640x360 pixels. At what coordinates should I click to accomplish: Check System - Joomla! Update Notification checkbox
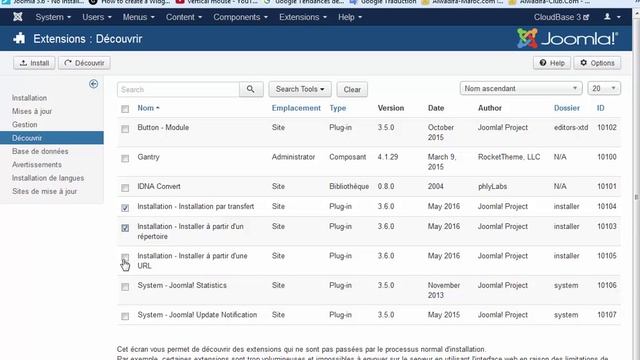point(125,316)
